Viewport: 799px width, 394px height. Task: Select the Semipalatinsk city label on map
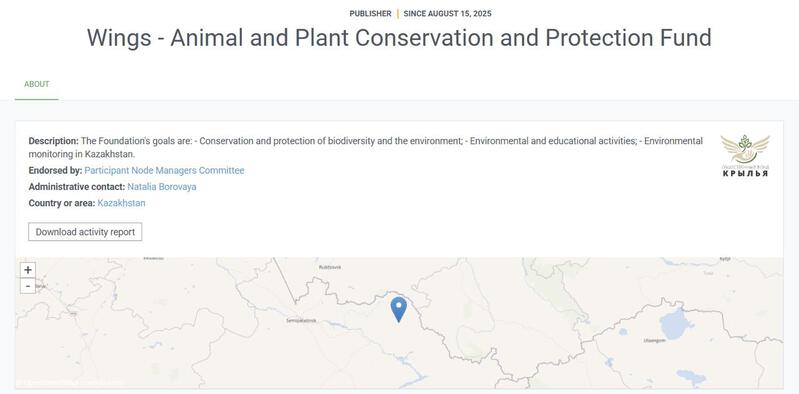coord(301,321)
